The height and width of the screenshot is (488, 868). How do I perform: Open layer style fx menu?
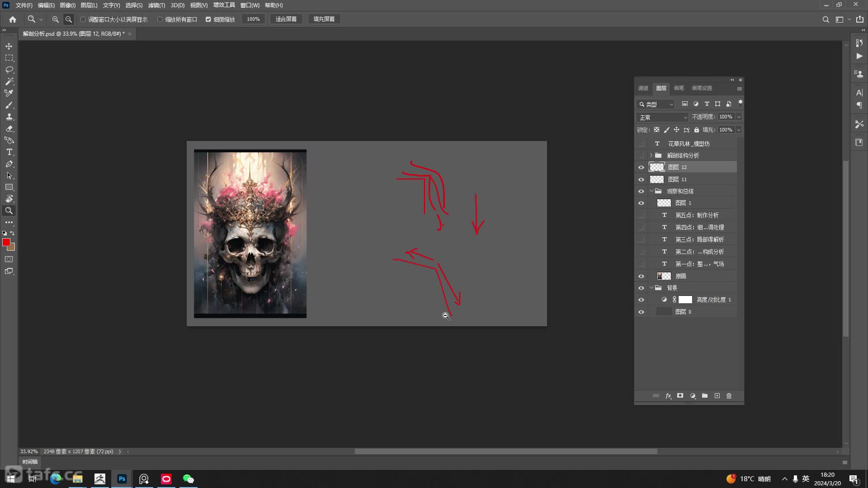pos(668,396)
